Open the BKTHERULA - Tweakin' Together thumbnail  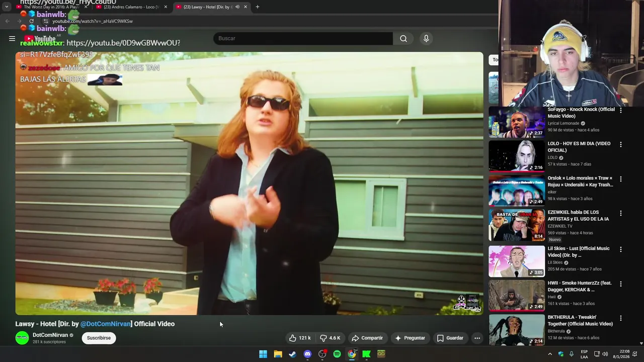(517, 330)
